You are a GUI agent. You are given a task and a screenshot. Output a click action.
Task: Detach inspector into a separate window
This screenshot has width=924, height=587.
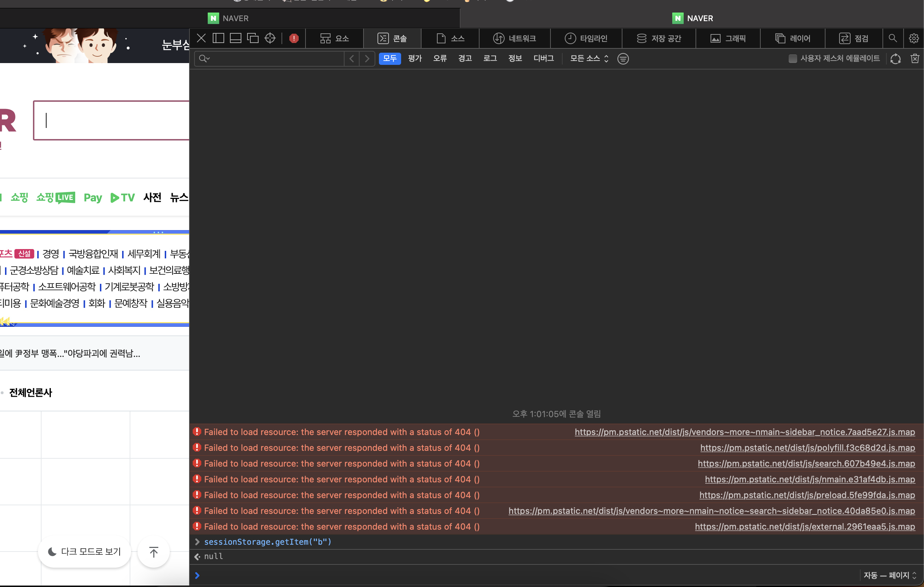252,38
